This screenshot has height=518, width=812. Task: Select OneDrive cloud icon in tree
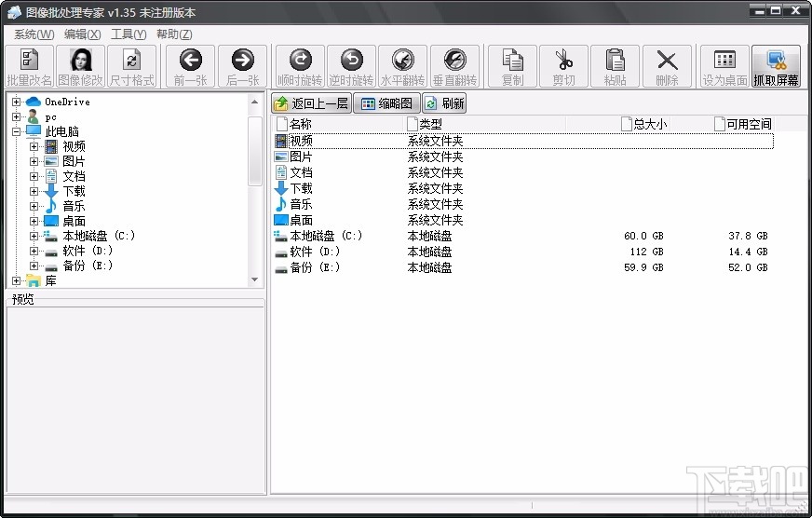[x=34, y=102]
